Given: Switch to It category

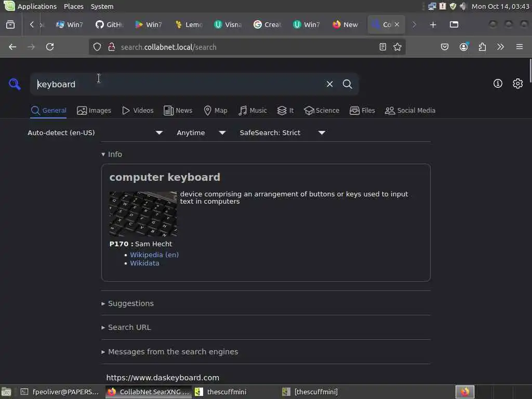Looking at the screenshot, I should tap(285, 110).
